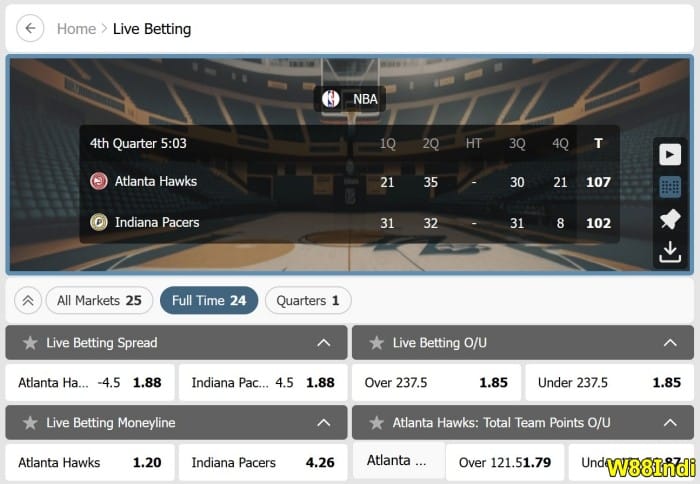Pick Indiana Pacers moneyline at 4.26
The image size is (700, 484).
pyautogui.click(x=262, y=462)
